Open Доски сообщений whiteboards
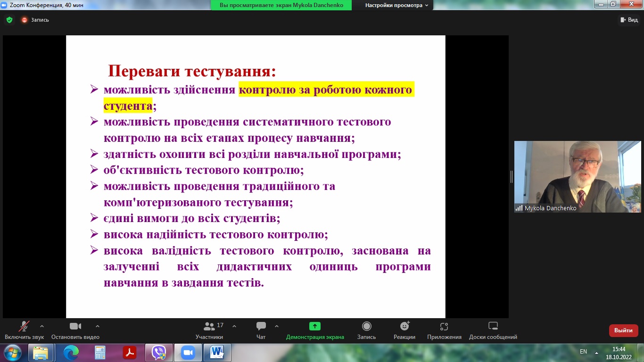The height and width of the screenshot is (362, 644). point(493,330)
